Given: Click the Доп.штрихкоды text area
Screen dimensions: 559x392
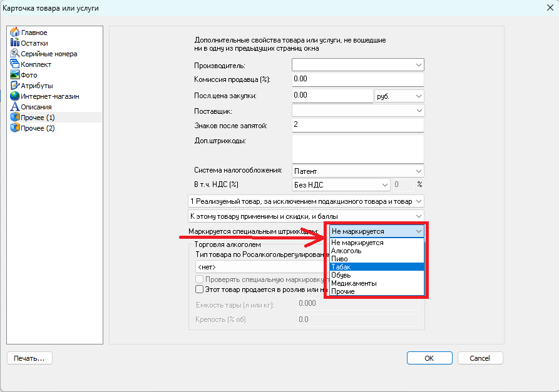Looking at the screenshot, I should [x=358, y=149].
